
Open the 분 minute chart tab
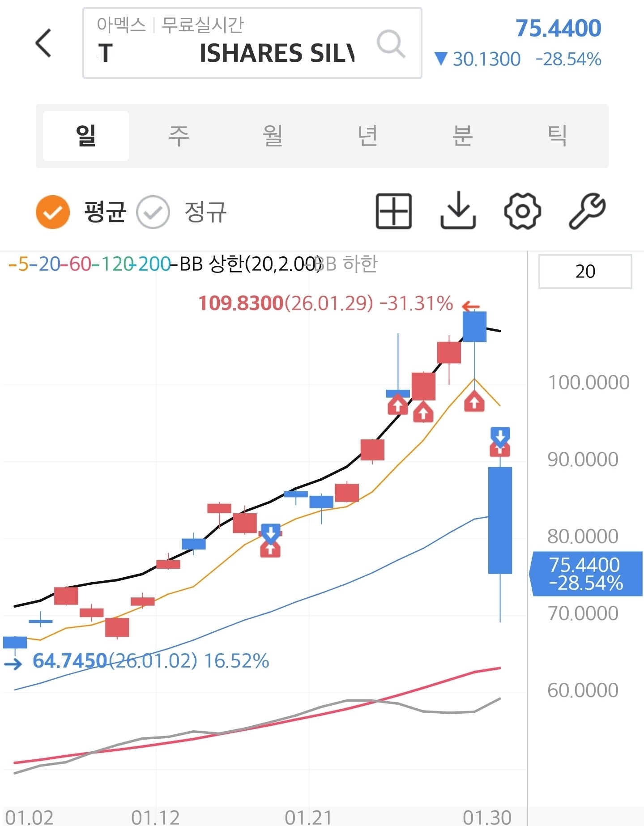point(462,136)
